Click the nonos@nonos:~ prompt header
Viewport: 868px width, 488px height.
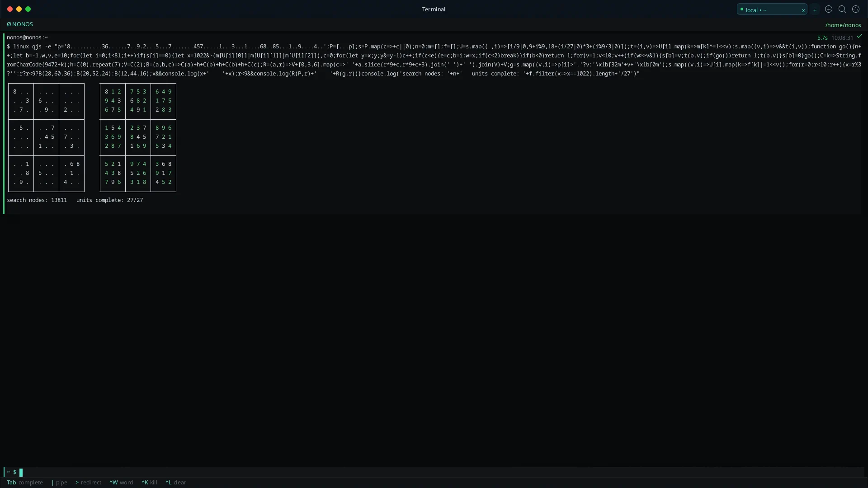(27, 38)
